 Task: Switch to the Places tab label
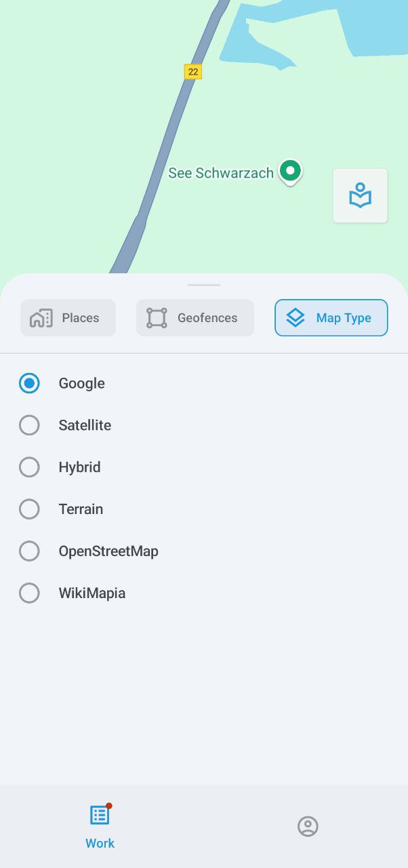[x=81, y=317]
